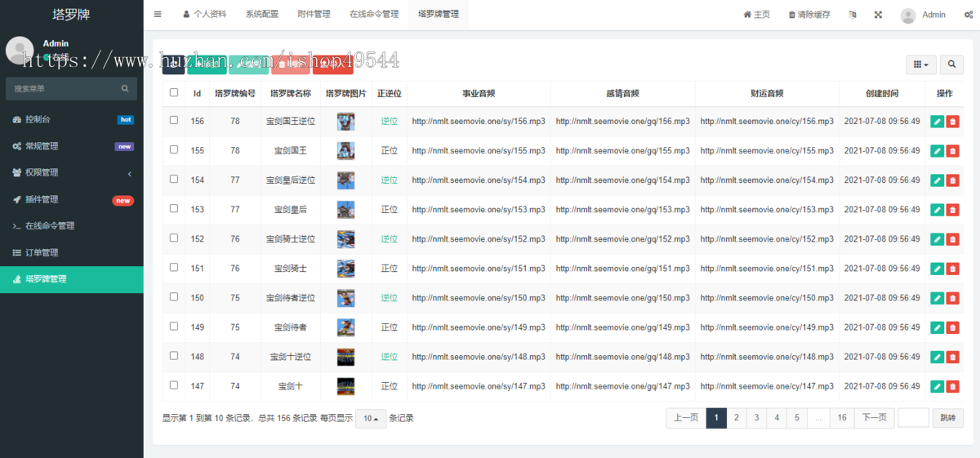Sort the table by the Id column header
The height and width of the screenshot is (458, 980).
tap(197, 93)
